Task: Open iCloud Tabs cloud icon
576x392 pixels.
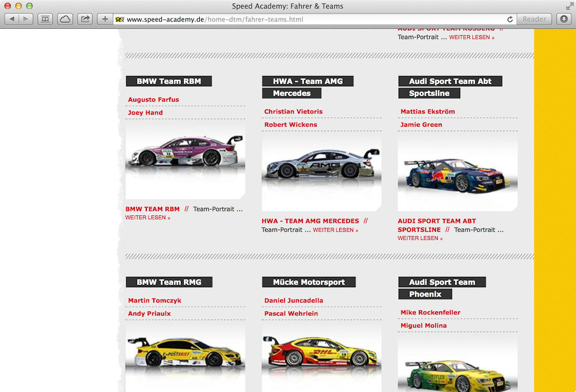Action: pyautogui.click(x=65, y=19)
